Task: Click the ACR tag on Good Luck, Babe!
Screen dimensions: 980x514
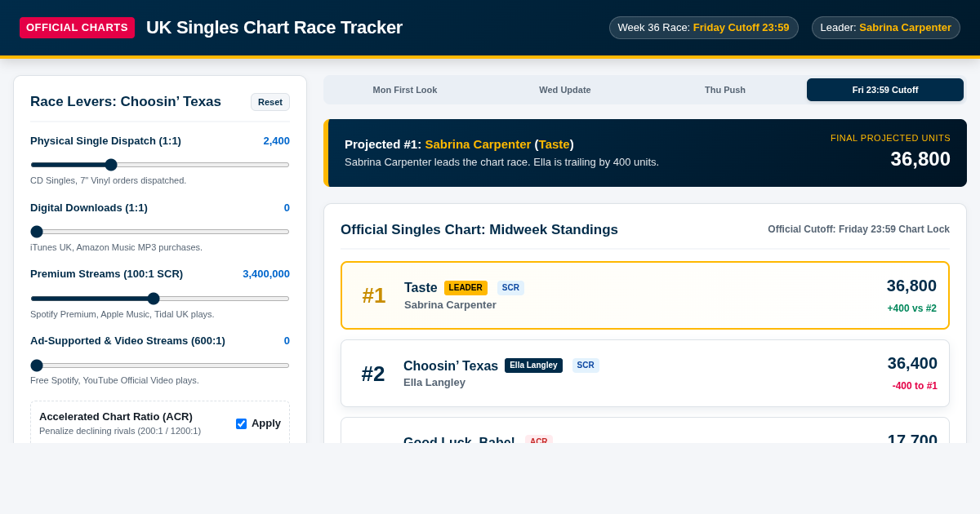Action: point(539,439)
